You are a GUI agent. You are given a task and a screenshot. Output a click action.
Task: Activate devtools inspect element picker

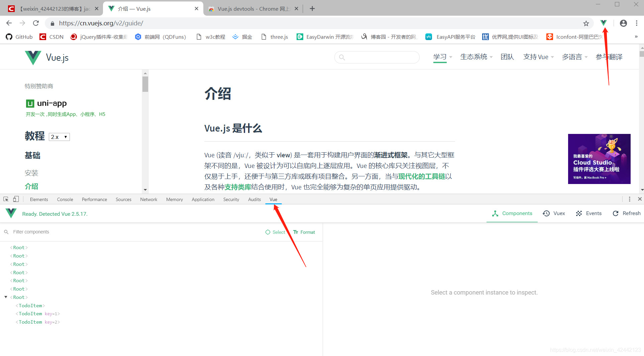point(6,199)
